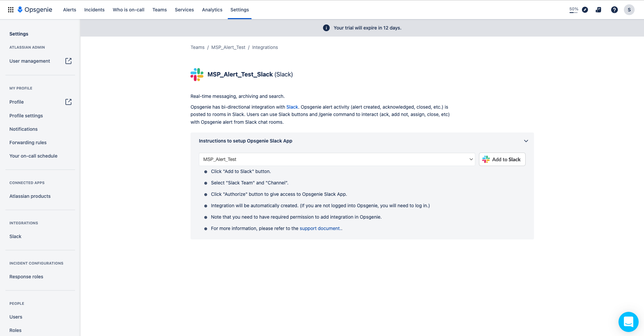Viewport: 644px width, 336px height.
Task: Click the 'Instructions to setup Opsgenie Slack App' heading
Action: click(246, 141)
